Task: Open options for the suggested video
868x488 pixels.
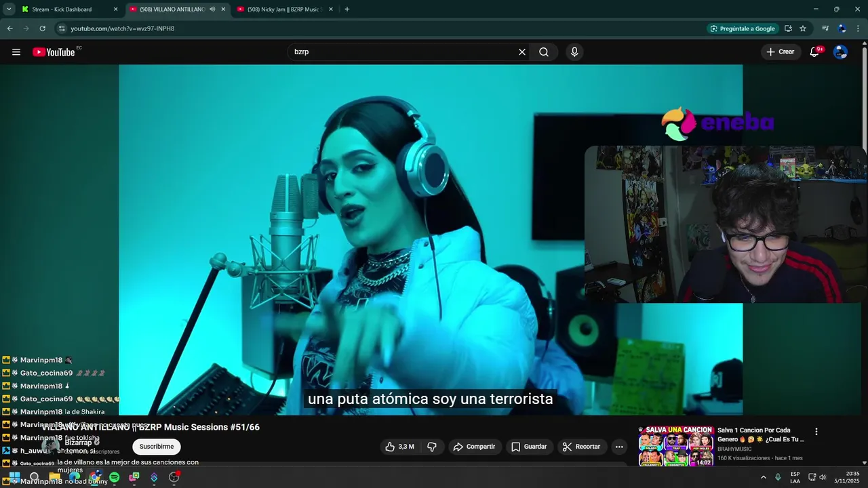Action: 816,432
